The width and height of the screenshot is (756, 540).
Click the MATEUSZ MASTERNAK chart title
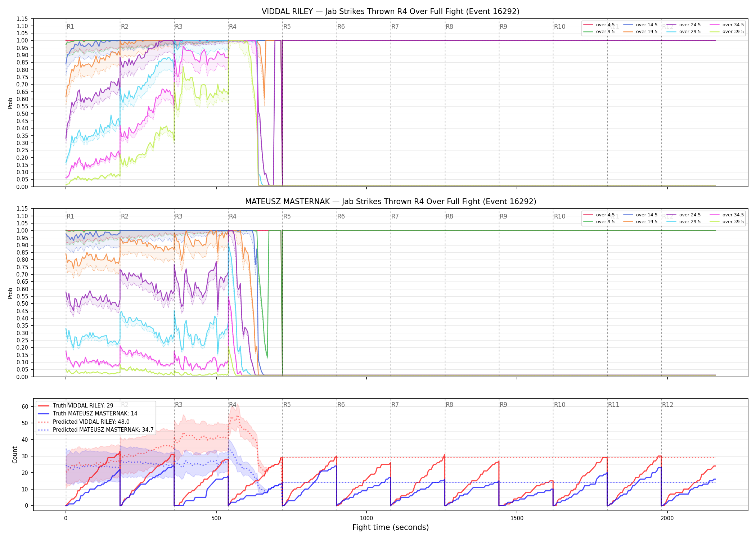click(x=391, y=202)
